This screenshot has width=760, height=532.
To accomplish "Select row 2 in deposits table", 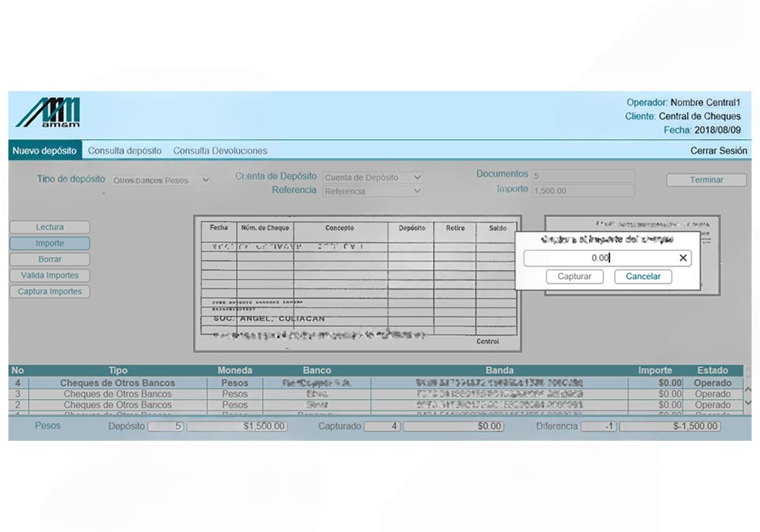I will pyautogui.click(x=375, y=404).
